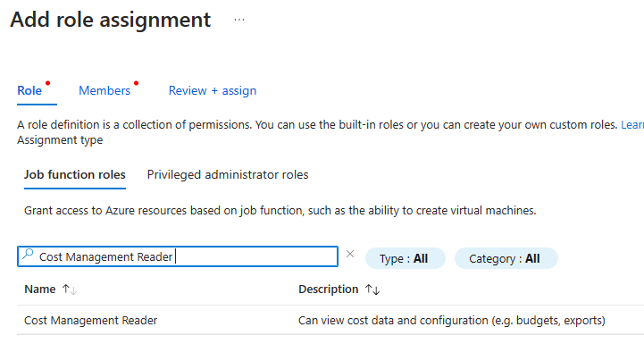Viewport: 644px width, 344px height.
Task: Clear the role search with the X icon
Action: tap(350, 254)
